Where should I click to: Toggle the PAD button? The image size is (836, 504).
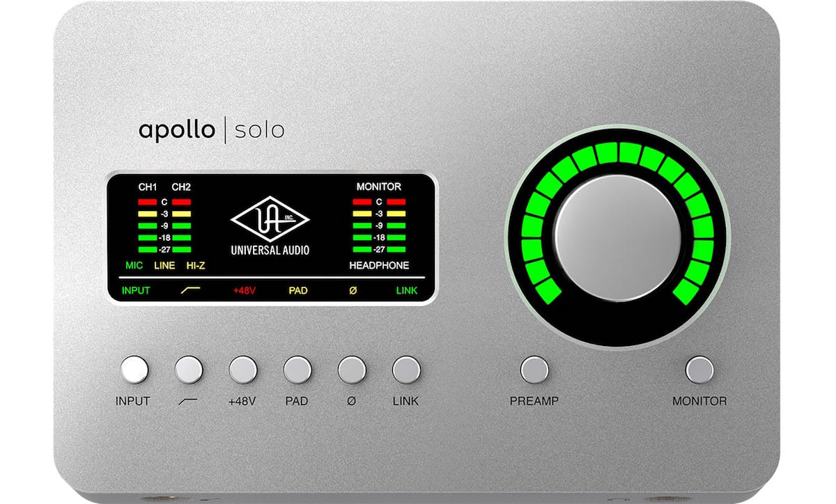[x=297, y=370]
